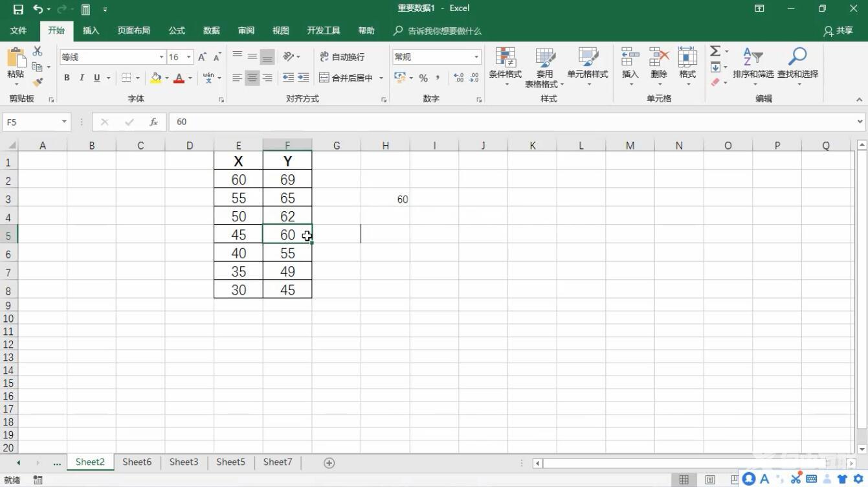868x487 pixels.
Task: Increase font size with large A
Action: (203, 57)
